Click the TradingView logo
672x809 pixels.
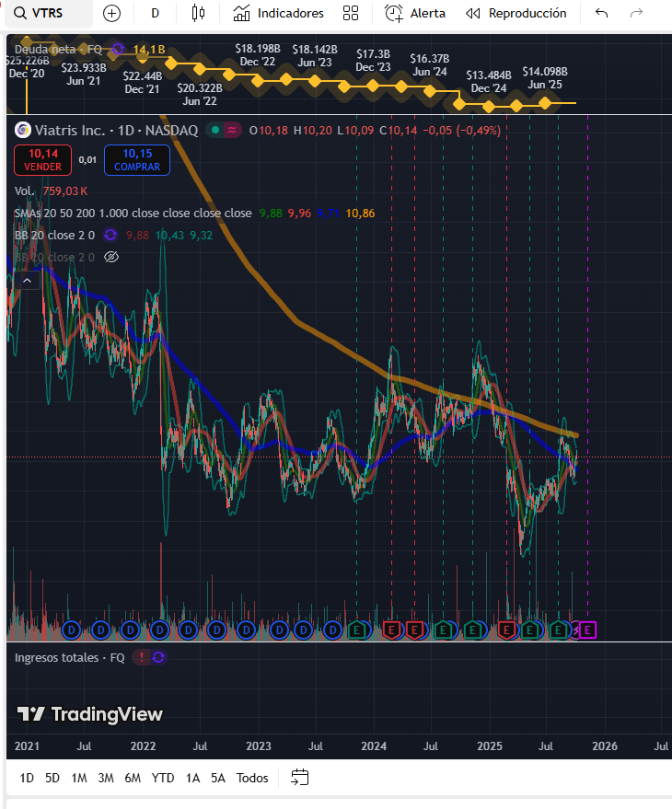[90, 714]
